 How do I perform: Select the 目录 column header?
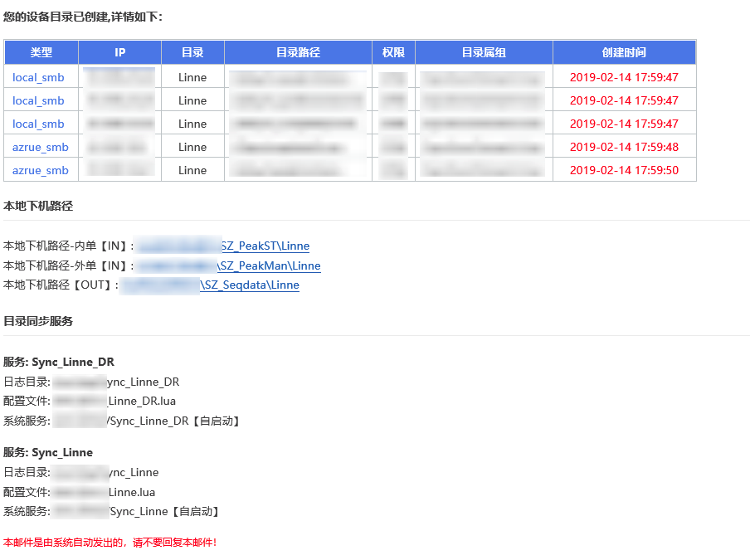(192, 52)
